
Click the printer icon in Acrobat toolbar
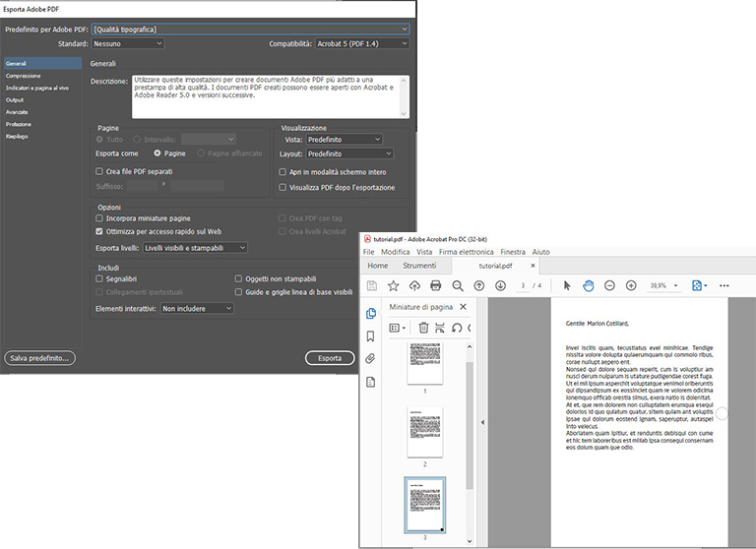coord(435,285)
